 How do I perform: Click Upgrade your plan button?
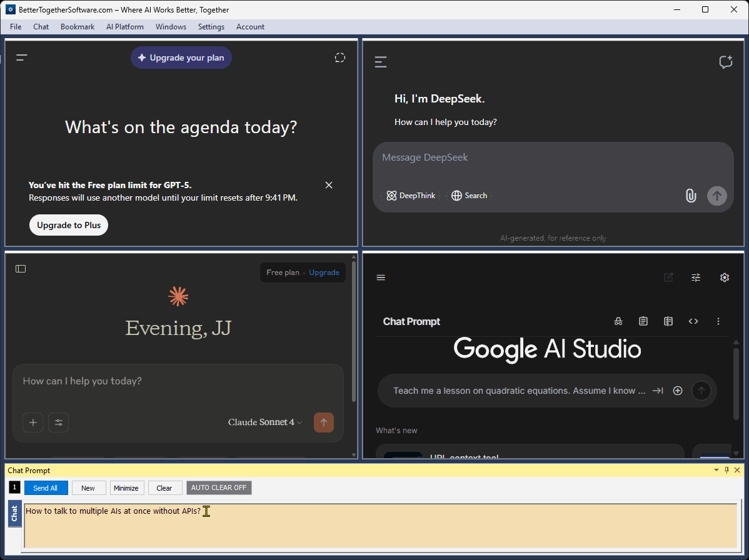click(x=181, y=57)
